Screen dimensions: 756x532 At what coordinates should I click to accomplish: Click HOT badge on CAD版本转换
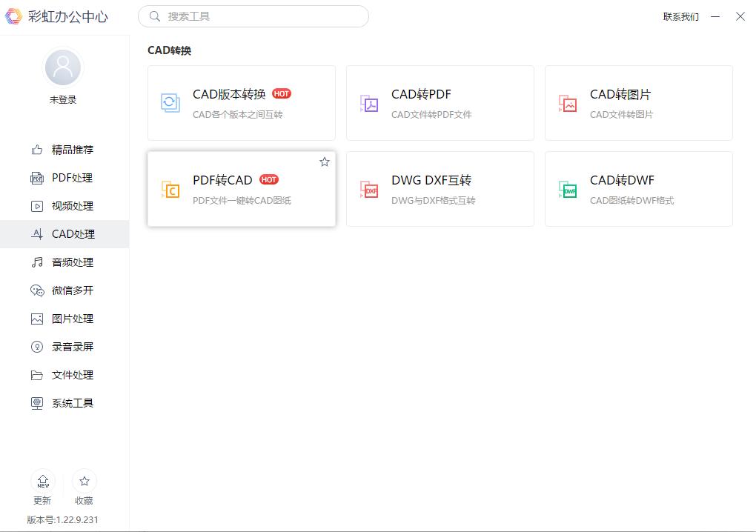click(282, 93)
